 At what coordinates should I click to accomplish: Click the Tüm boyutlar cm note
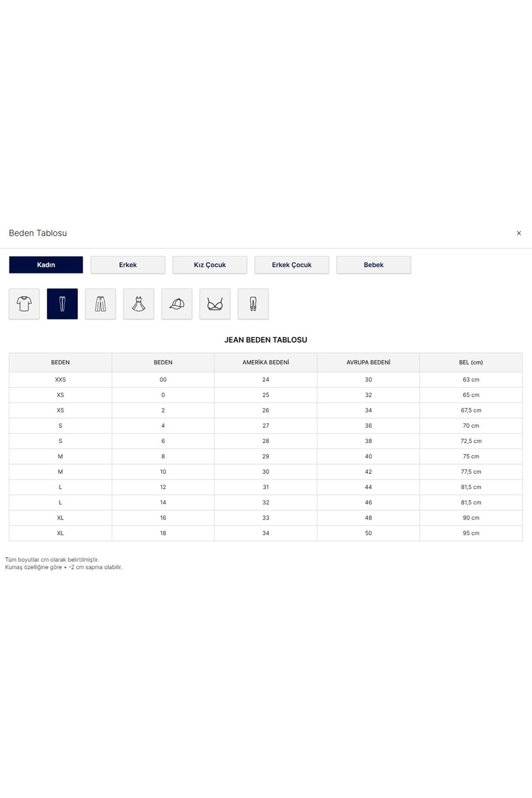pos(52,560)
